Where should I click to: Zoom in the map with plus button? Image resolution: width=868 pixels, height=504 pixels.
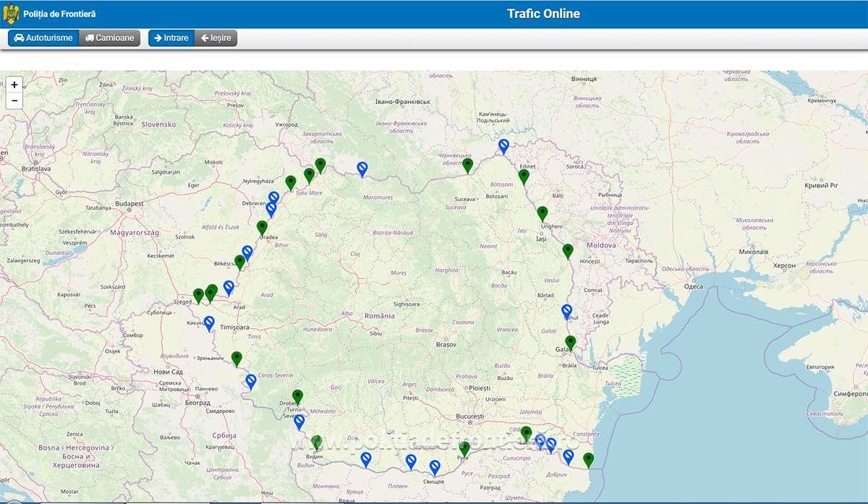coord(14,85)
